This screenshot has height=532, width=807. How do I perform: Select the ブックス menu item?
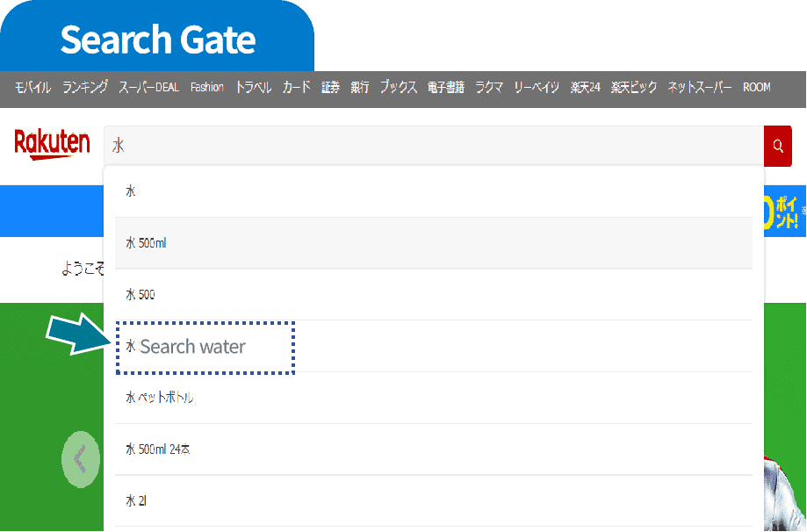point(398,88)
